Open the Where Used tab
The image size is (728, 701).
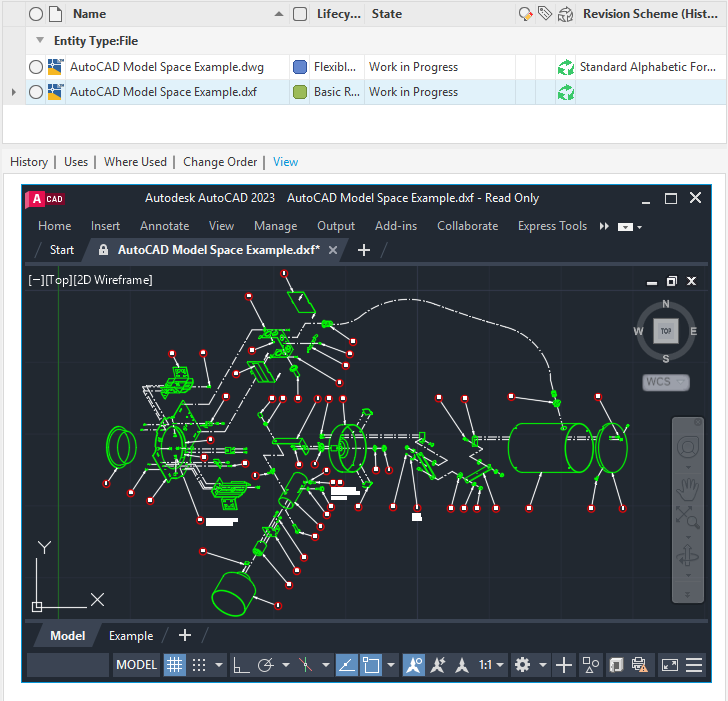coord(135,162)
